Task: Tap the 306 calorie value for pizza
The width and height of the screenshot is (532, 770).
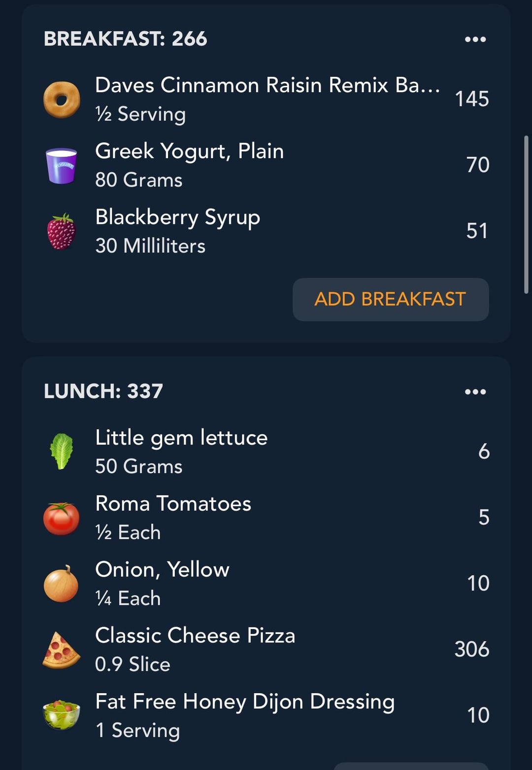Action: 472,649
